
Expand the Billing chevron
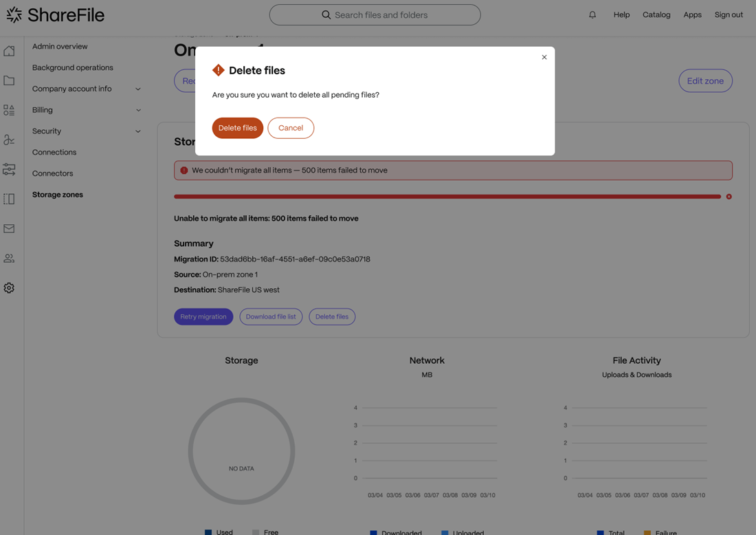coord(138,110)
